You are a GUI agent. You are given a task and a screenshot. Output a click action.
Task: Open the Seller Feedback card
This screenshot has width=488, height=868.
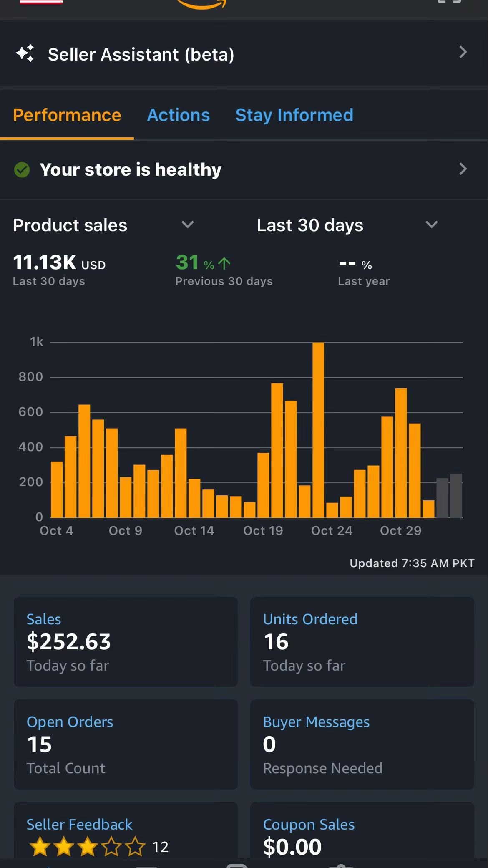coord(126,830)
